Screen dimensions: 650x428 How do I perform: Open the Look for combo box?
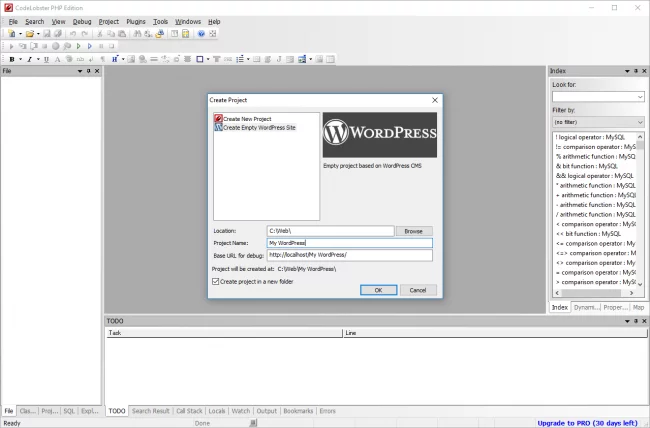598,97
